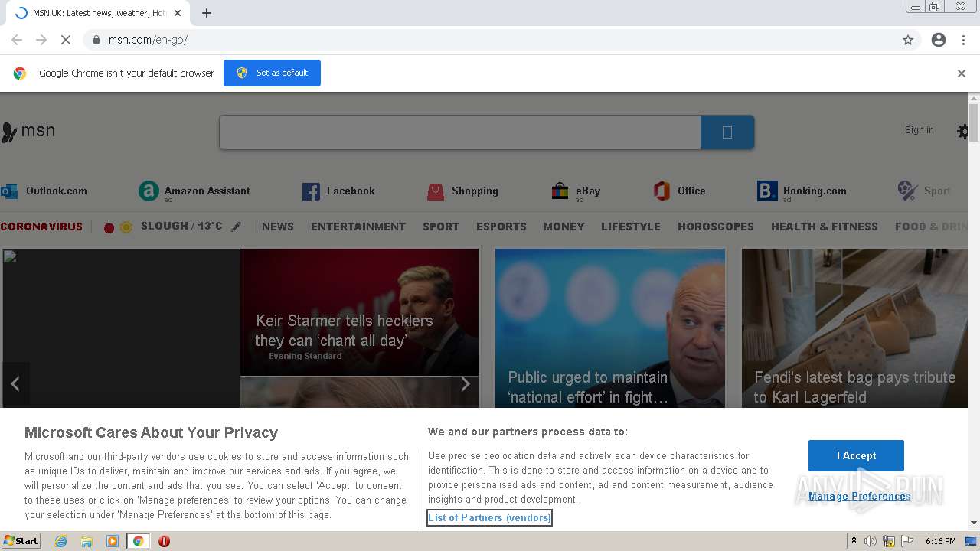The width and height of the screenshot is (980, 551).
Task: Open MSN settings gear icon
Action: (963, 131)
